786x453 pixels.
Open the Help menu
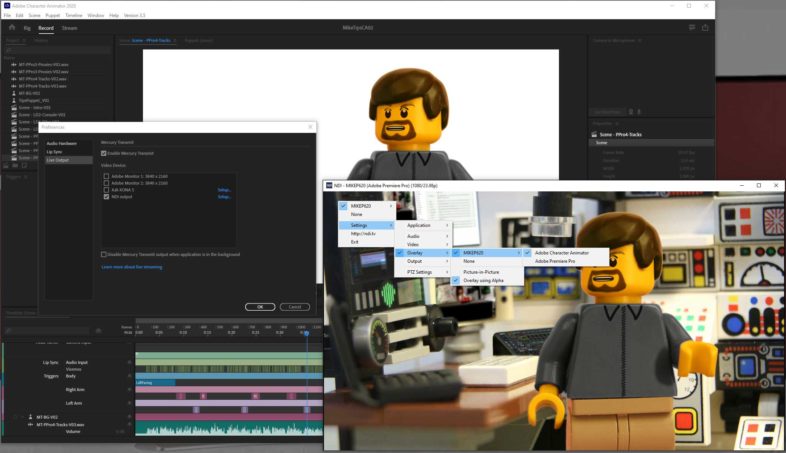114,16
